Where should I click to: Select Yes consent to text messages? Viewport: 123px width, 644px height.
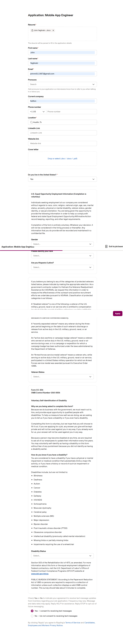pyautogui.click(x=32, y=611)
